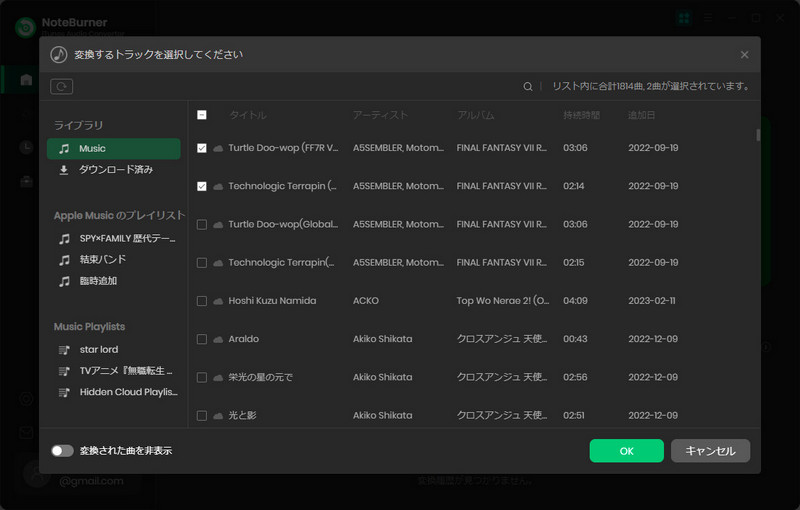Click the note icon beside 結束バンド
Viewport: 800px width, 510px height.
point(64,260)
